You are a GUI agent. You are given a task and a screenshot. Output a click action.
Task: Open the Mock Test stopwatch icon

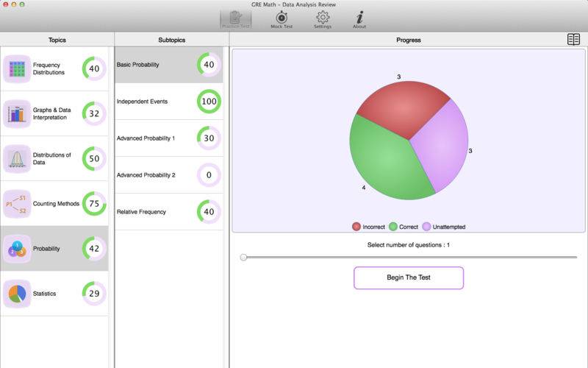281,19
